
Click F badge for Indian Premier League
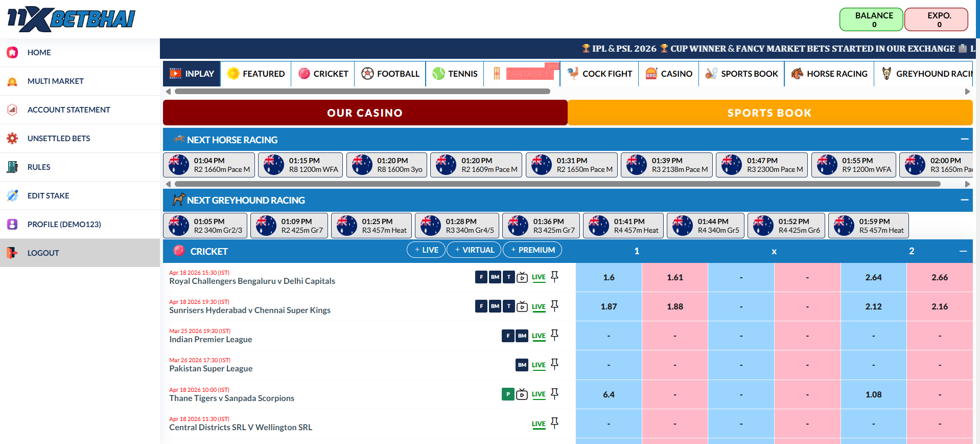pyautogui.click(x=508, y=336)
